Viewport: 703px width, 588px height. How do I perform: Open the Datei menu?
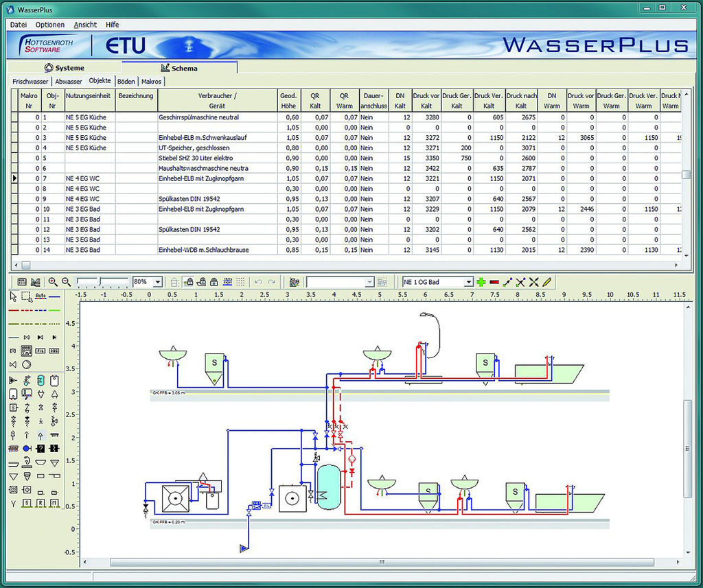click(19, 25)
